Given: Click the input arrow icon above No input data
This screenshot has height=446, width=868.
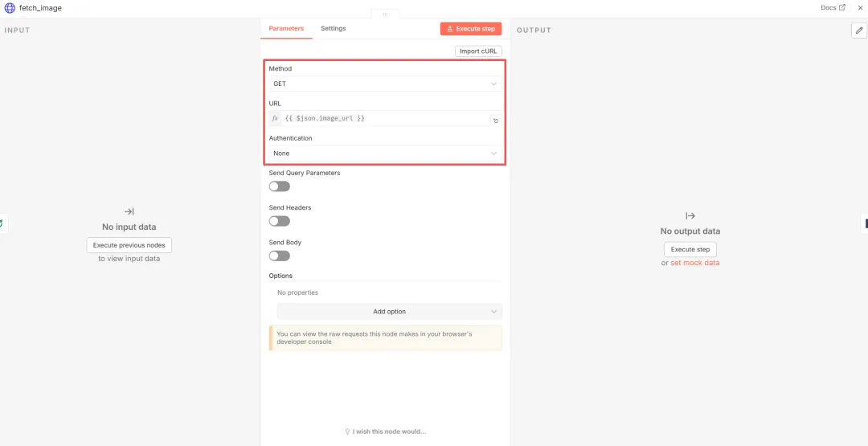Looking at the screenshot, I should [129, 211].
